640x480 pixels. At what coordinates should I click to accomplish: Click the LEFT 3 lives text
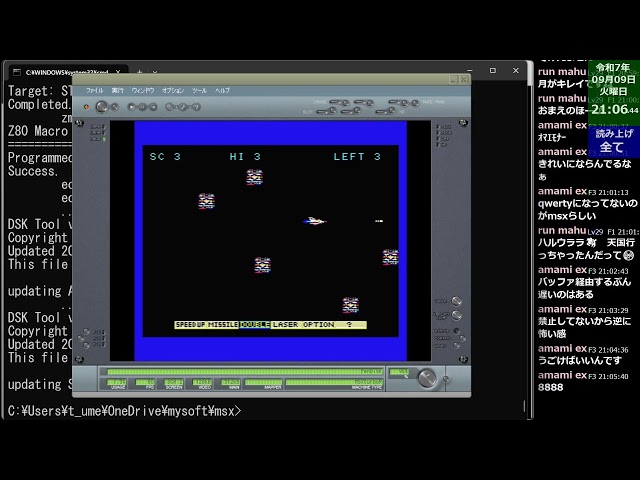coord(357,157)
